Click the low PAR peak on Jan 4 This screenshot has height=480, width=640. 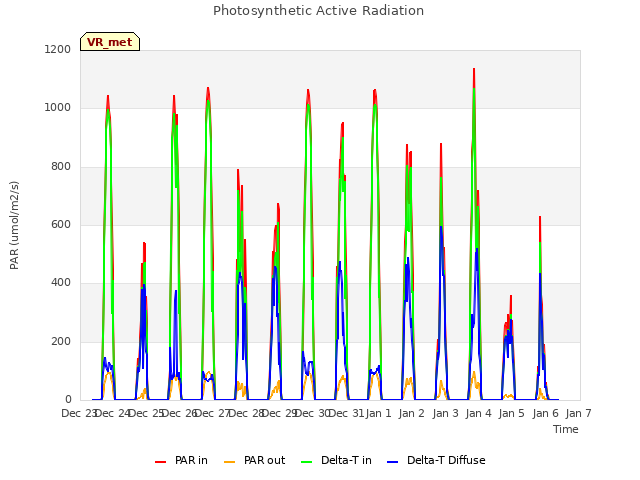point(511,296)
